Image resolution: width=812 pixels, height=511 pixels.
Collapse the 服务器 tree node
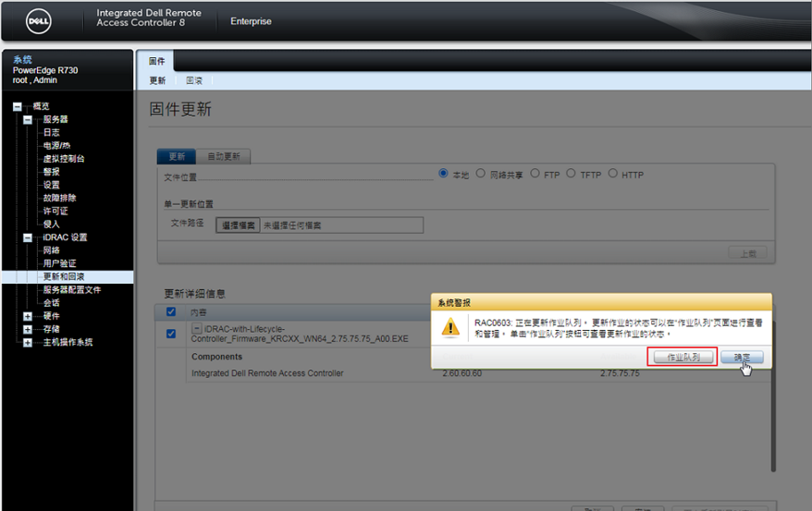pyautogui.click(x=28, y=120)
